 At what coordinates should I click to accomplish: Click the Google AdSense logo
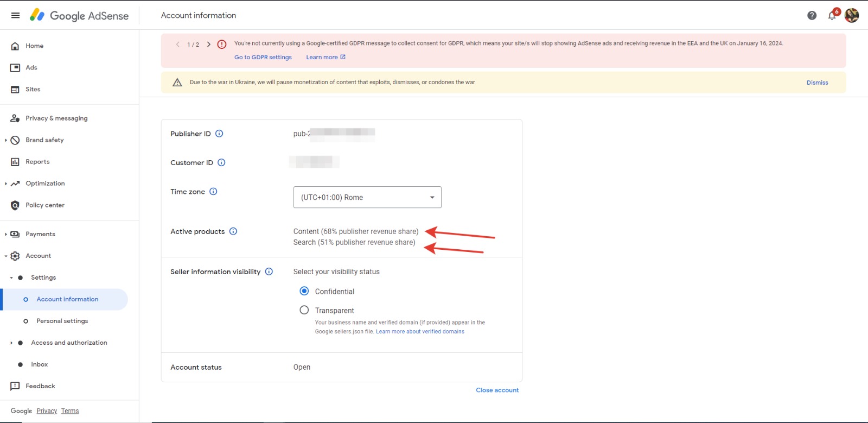[x=79, y=15]
